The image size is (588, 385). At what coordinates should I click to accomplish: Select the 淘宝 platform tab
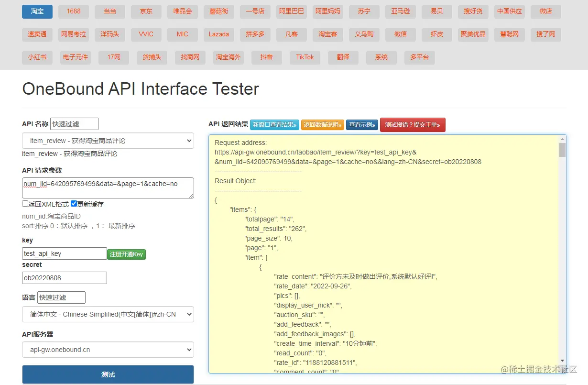pos(37,11)
